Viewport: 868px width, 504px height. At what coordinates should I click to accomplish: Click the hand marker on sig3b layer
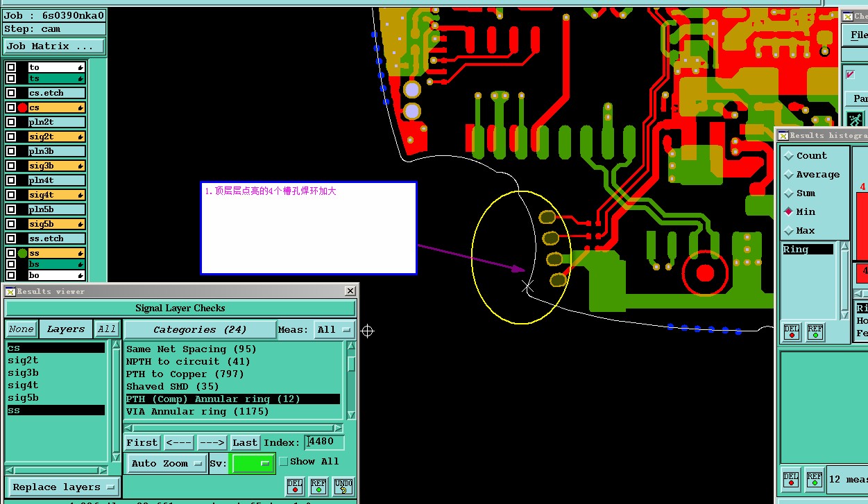pos(80,166)
